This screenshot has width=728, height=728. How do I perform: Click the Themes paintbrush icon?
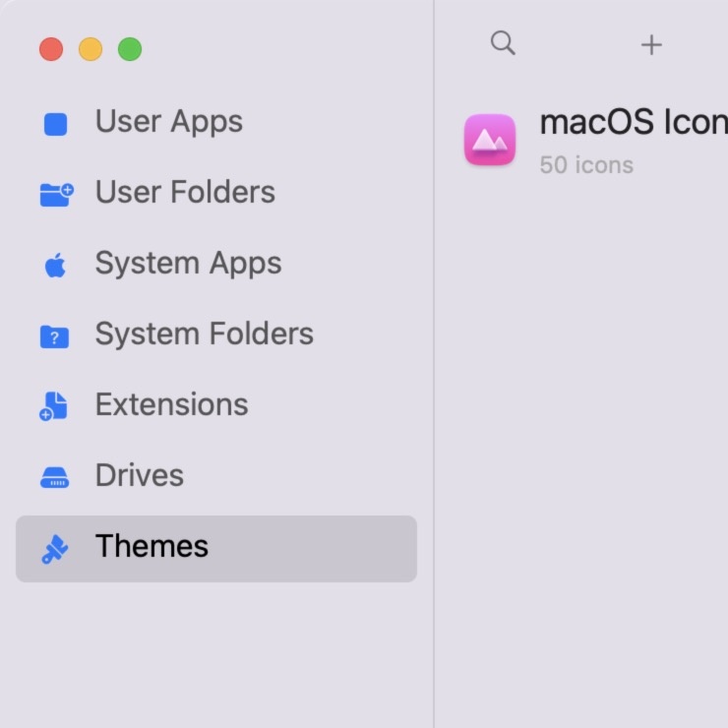(x=55, y=549)
